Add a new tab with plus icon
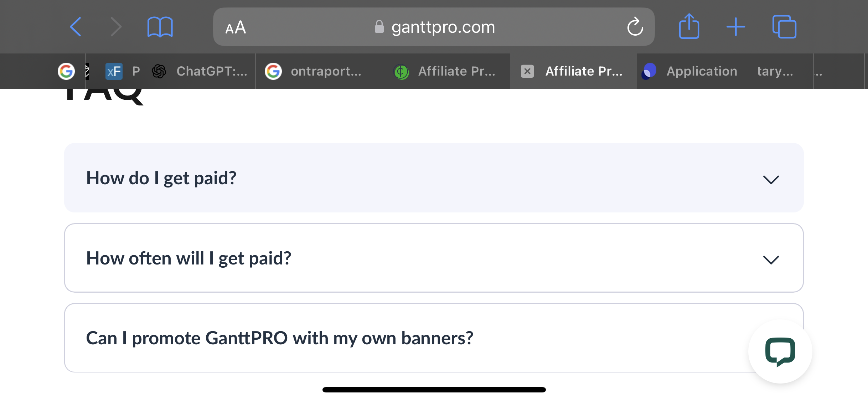This screenshot has height=401, width=868. tap(736, 27)
